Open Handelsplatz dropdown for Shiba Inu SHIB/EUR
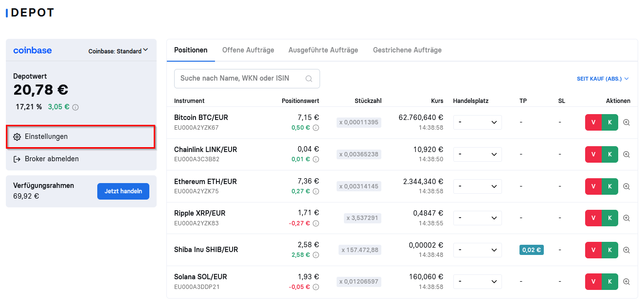Image resolution: width=644 pixels, height=304 pixels. point(477,250)
